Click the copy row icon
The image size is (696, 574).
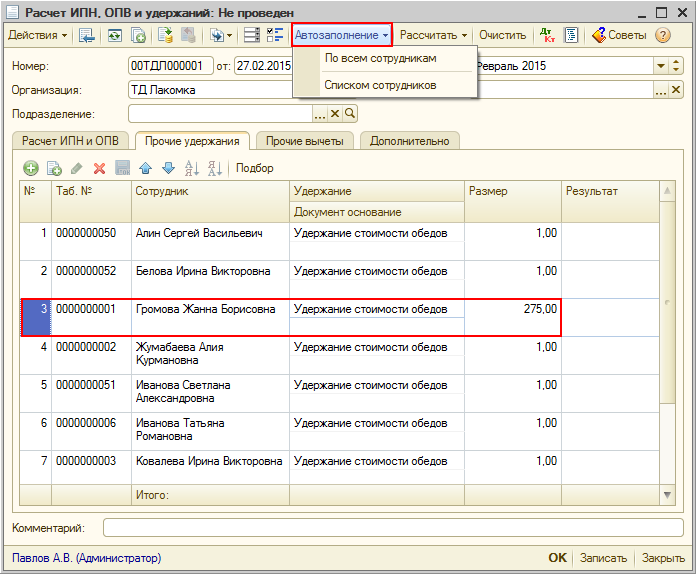point(54,168)
